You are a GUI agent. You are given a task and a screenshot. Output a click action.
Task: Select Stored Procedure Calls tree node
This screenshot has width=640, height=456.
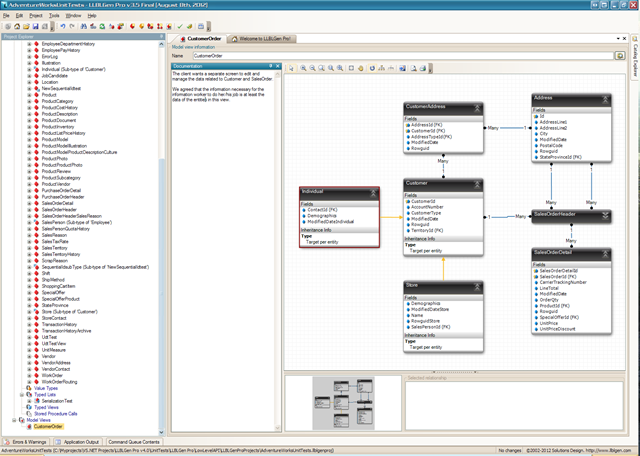(x=56, y=414)
